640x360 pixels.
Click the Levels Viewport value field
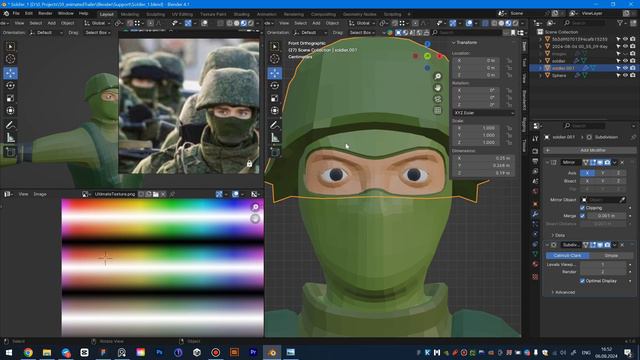point(603,264)
